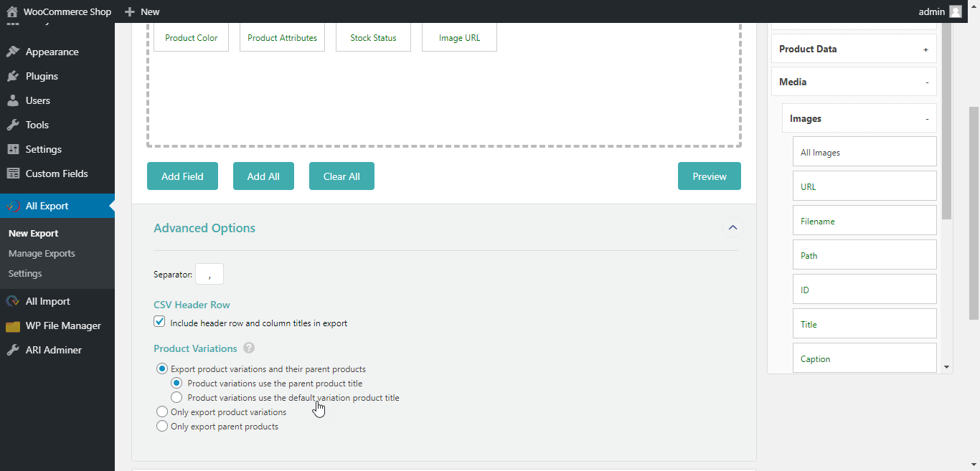The image size is (980, 471).
Task: Select Only export parent products
Action: 162,427
